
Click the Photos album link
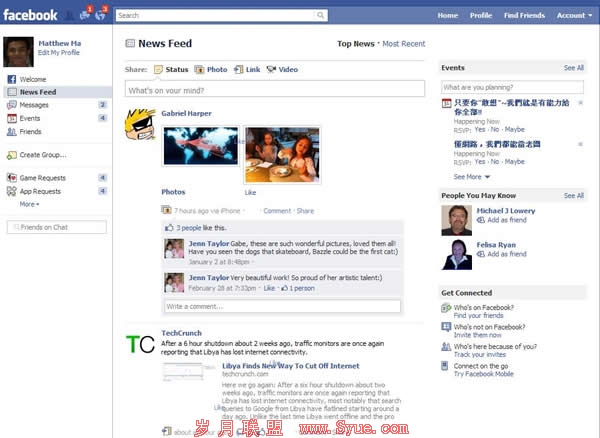173,192
